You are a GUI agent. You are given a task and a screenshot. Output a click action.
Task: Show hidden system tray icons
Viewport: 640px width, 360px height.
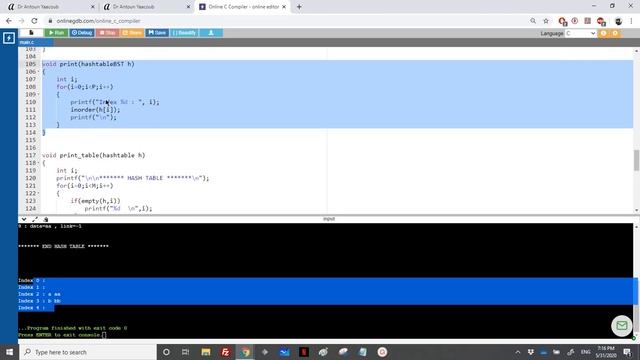click(518, 352)
